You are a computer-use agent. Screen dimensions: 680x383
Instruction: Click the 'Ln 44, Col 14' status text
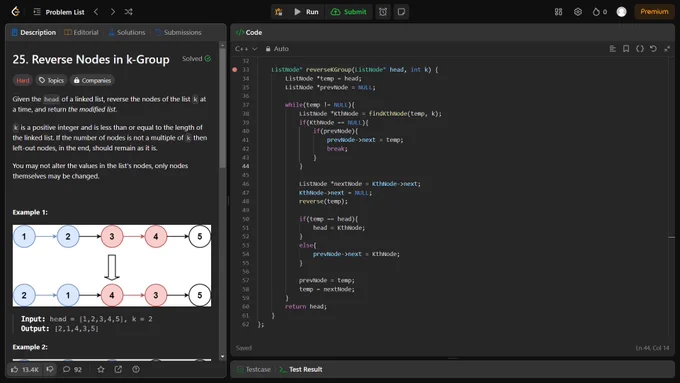point(652,348)
